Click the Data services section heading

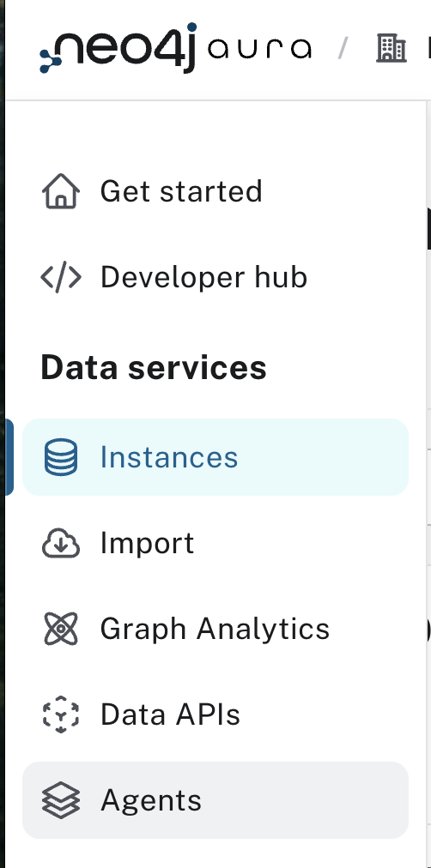click(x=154, y=368)
